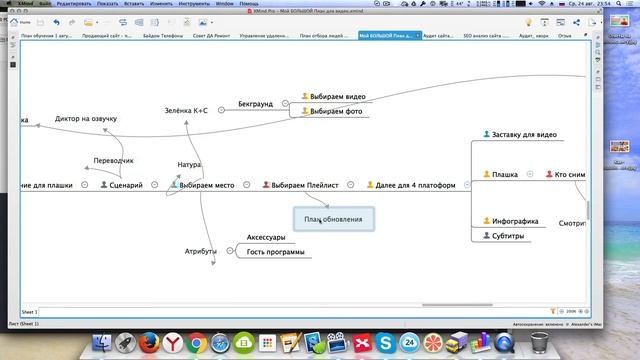Viewport: 640px width, 360px height.
Task: Switch to the План отбора людей tab
Action: point(324,36)
